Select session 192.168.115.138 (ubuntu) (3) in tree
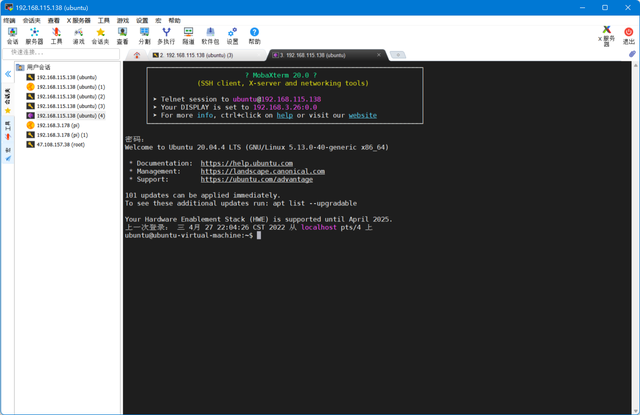Image resolution: width=640 pixels, height=415 pixels. click(66, 106)
